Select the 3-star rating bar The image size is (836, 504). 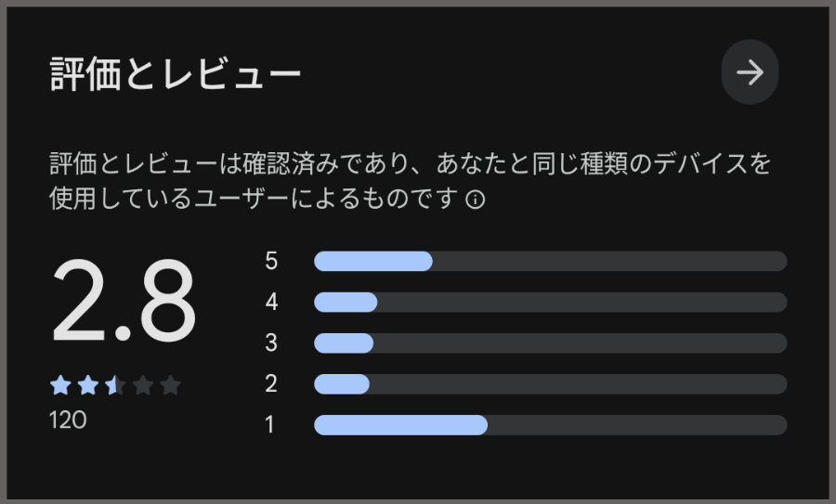tap(550, 342)
